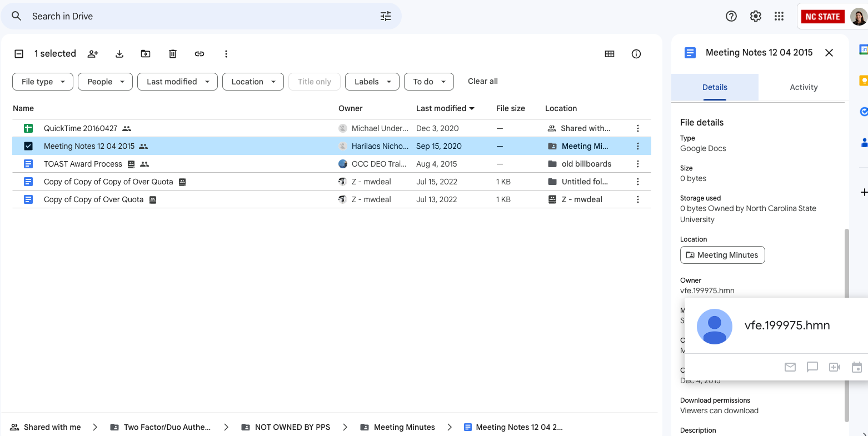Expand the Labels filter dropdown

coord(372,82)
